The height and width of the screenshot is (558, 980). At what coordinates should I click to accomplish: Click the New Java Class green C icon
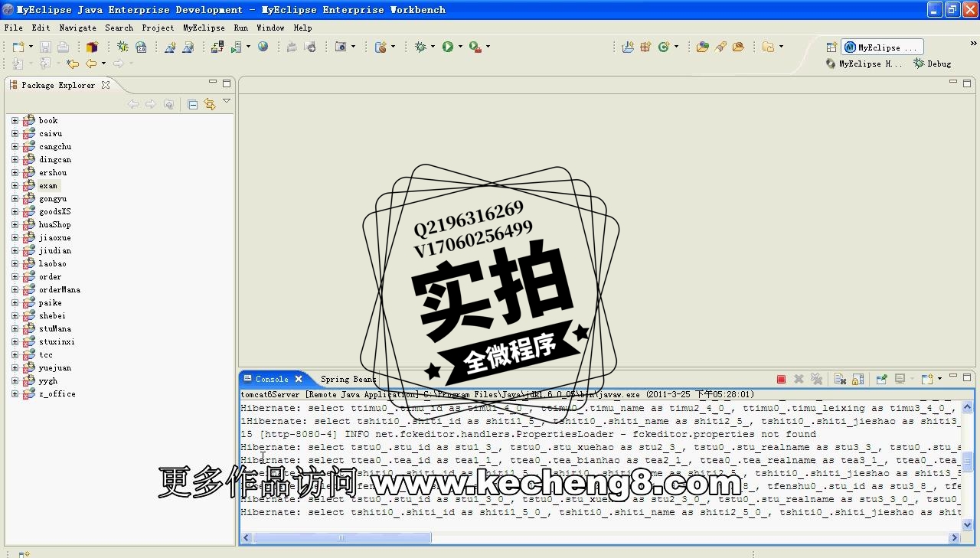point(664,47)
